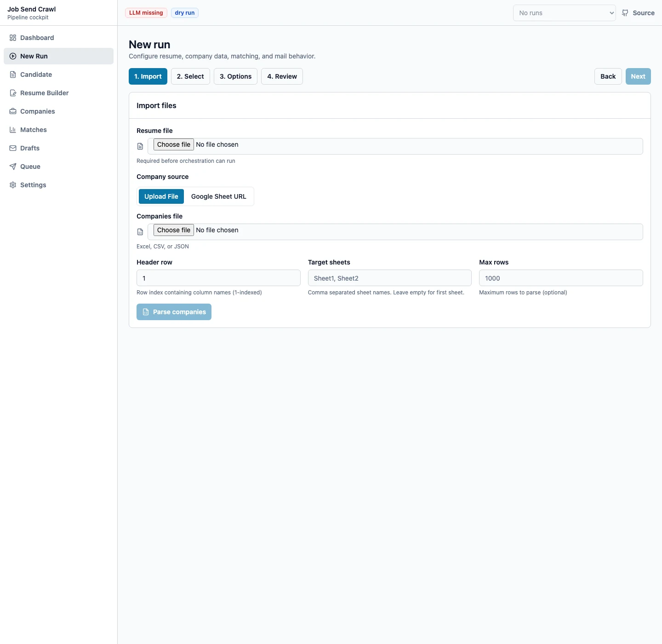Click the icon inside Parse companies button

pos(146,312)
